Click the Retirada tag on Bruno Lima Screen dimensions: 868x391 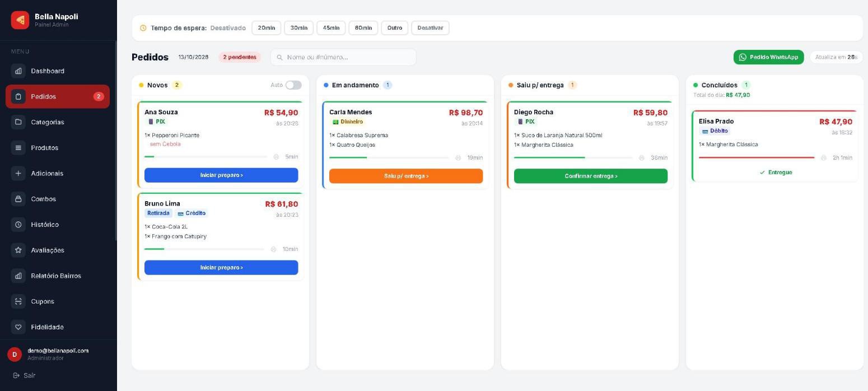[158, 213]
